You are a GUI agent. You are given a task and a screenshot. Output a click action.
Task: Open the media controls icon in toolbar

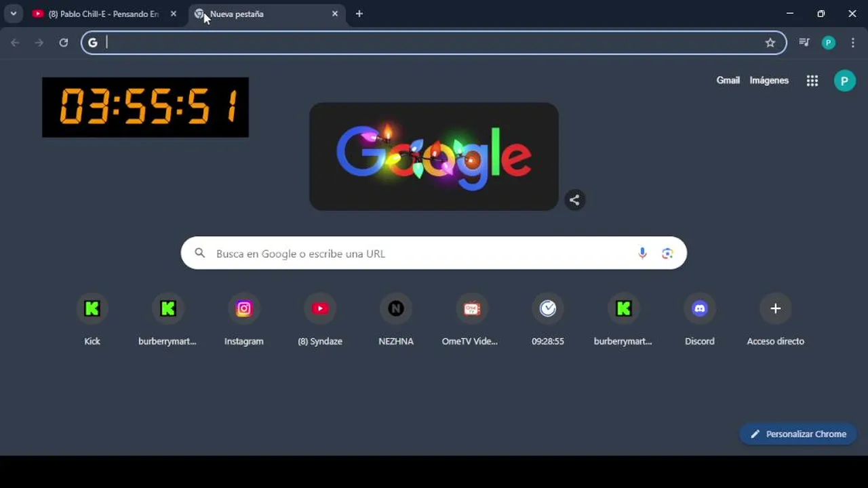[x=804, y=43]
